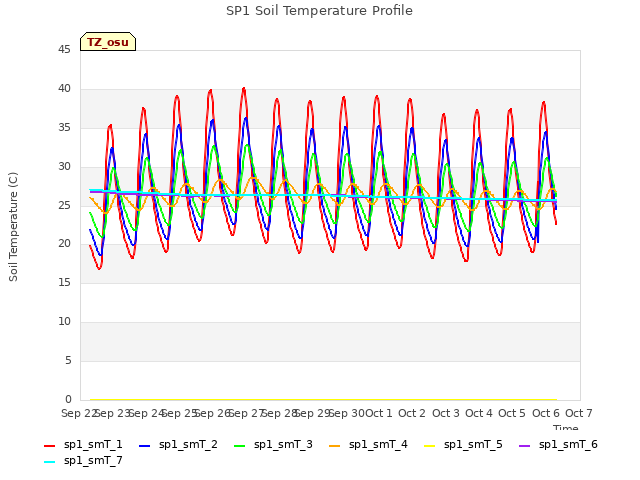Click the cyan sp1_smT_7 legend swatch
The height and width of the screenshot is (480, 640).
49,462
